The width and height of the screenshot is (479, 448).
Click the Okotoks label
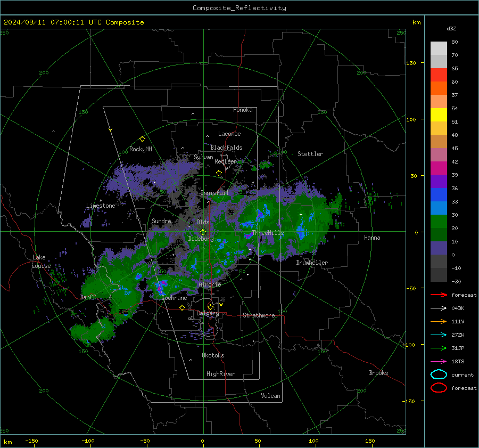pos(213,355)
